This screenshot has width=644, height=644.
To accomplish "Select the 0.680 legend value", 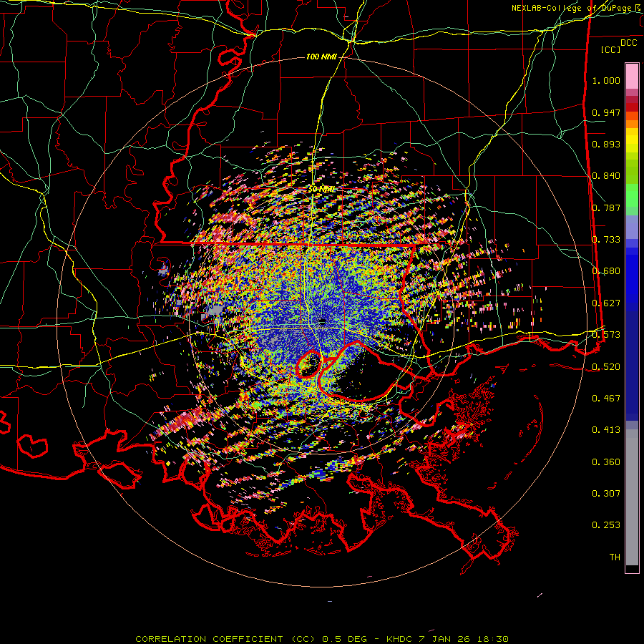I will 606,271.
